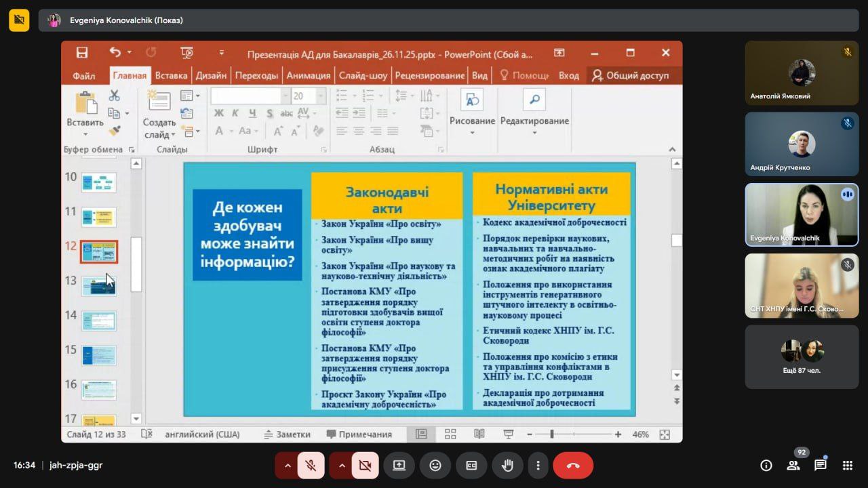Open the Дизайн ribbon tab

[x=211, y=75]
